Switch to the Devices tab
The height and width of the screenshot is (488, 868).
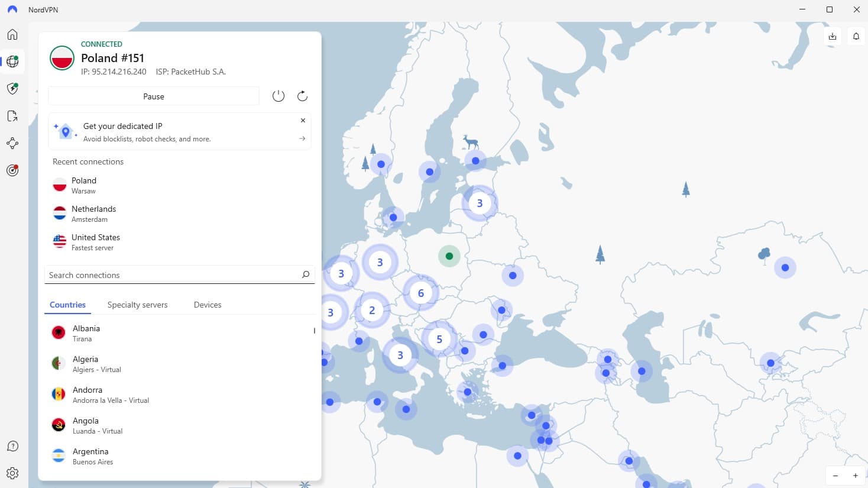pos(208,305)
